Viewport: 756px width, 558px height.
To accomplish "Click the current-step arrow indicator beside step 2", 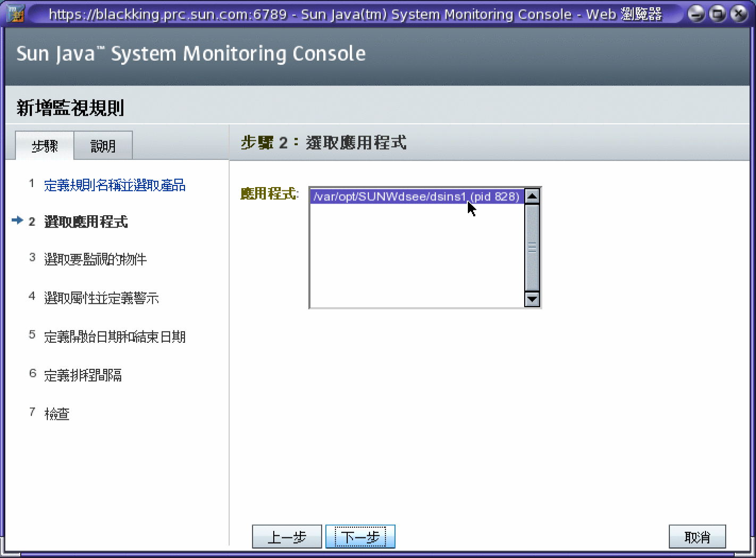I will point(18,220).
